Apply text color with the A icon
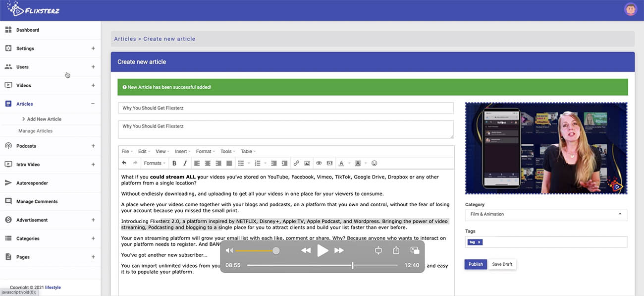Image resolution: width=644 pixels, height=296 pixels. tap(341, 163)
